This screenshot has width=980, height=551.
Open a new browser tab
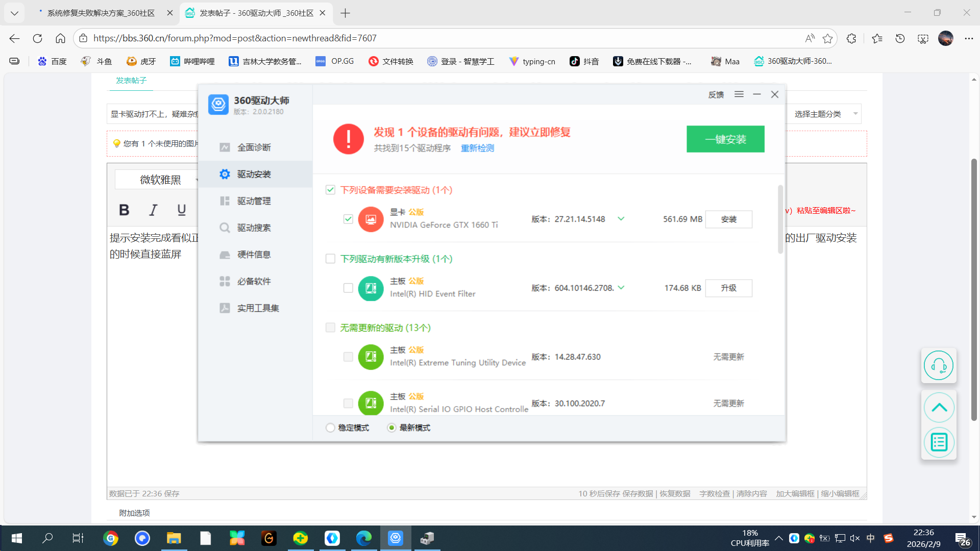pos(345,13)
